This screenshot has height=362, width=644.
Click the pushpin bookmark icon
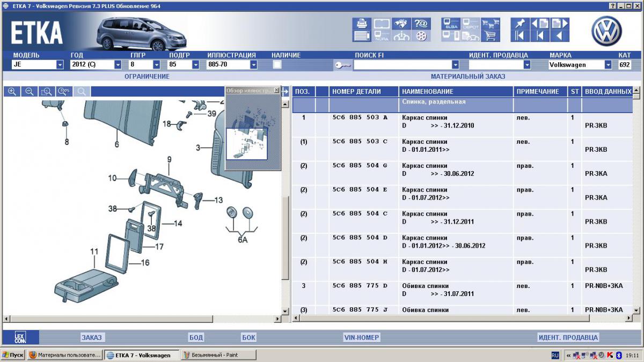point(519,24)
